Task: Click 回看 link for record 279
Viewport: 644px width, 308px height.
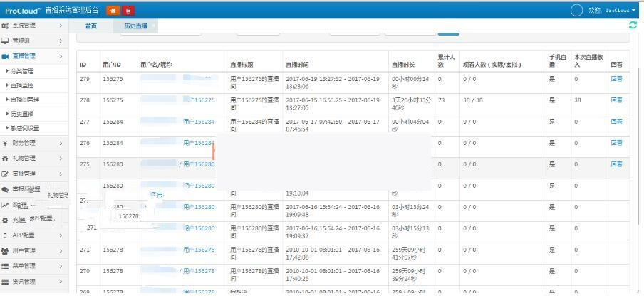Action: click(x=616, y=79)
